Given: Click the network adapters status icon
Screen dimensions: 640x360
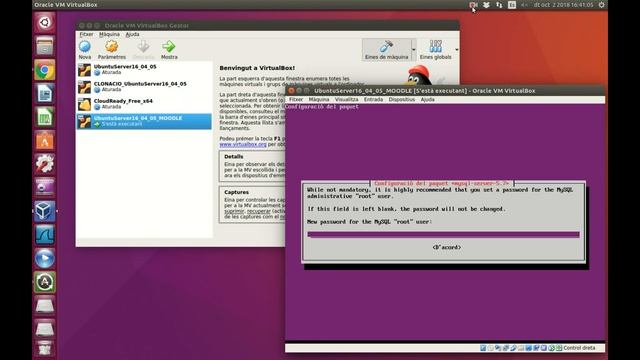Looking at the screenshot, I should coord(505,348).
